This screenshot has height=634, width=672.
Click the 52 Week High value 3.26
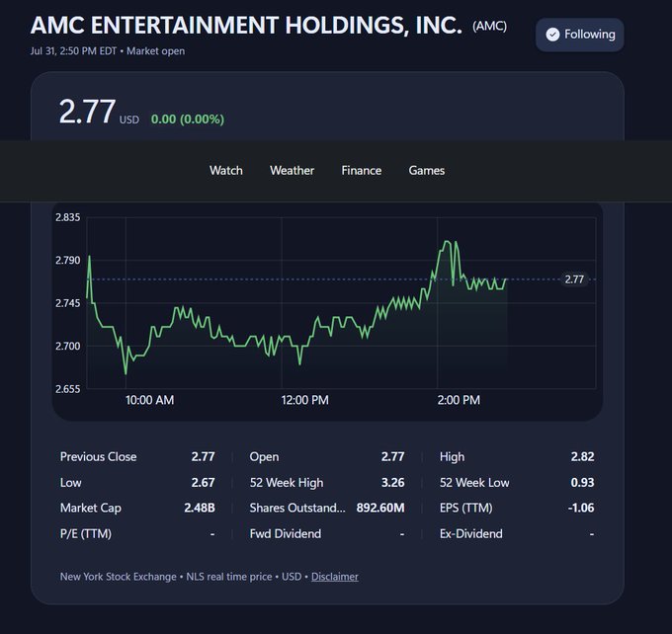[x=392, y=482]
